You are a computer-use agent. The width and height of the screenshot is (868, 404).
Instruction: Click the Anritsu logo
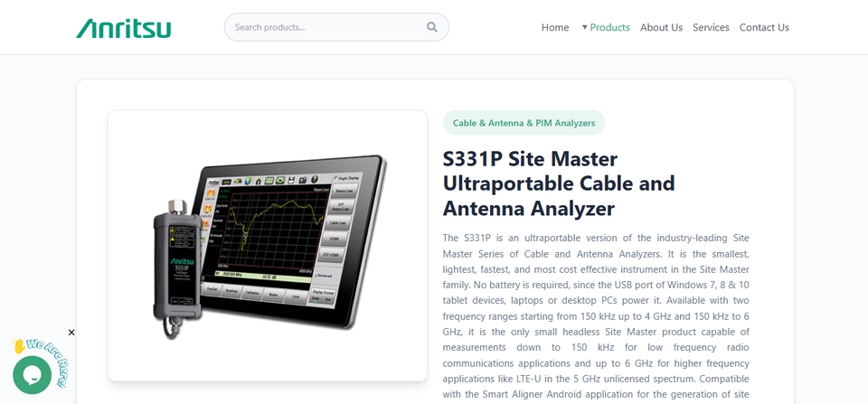(124, 28)
